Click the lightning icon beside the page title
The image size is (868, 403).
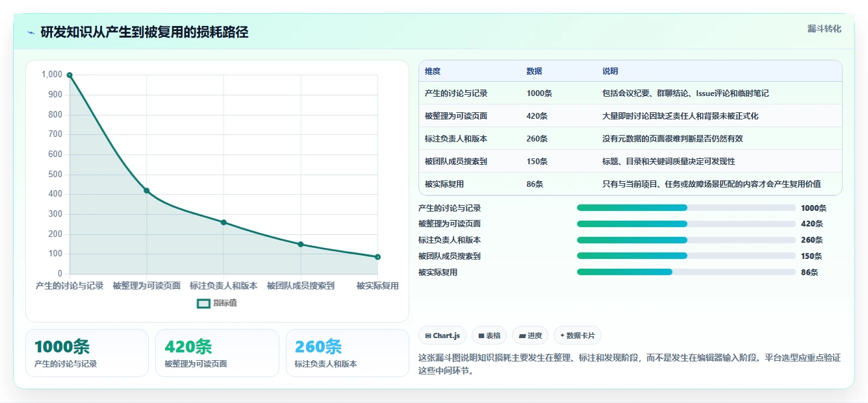tap(31, 32)
